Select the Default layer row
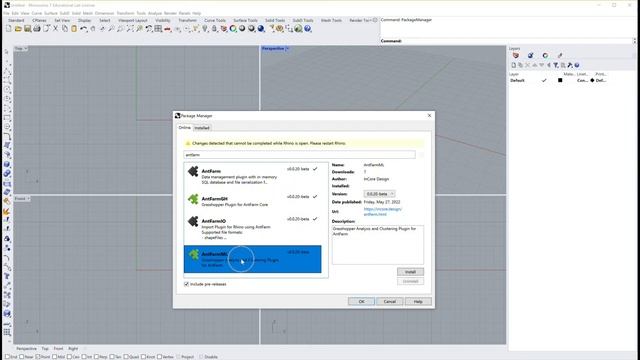Screen dimensions: 640x360 pos(571,80)
